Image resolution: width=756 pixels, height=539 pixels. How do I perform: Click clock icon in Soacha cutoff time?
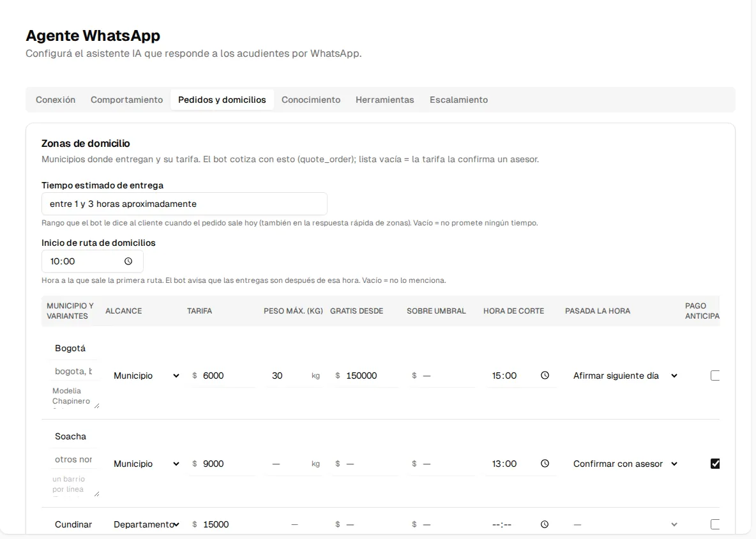tap(545, 464)
